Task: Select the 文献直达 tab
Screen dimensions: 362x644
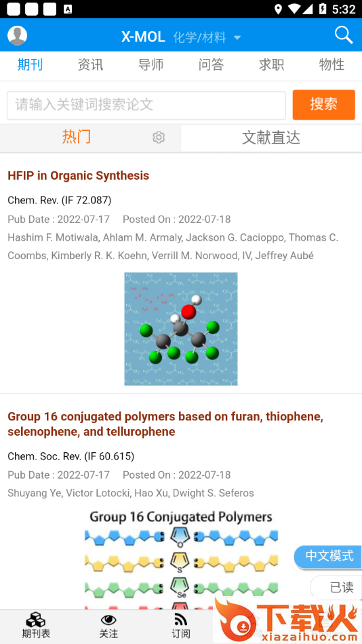Action: tap(271, 138)
